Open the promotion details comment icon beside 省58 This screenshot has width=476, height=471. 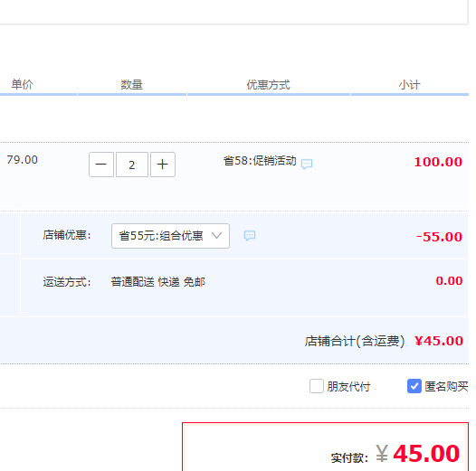point(307,164)
